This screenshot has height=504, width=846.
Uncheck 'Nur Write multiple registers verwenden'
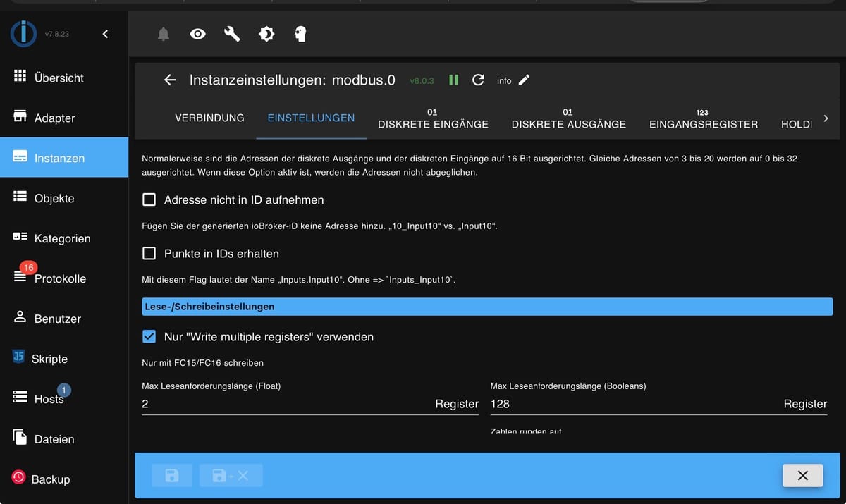(149, 336)
